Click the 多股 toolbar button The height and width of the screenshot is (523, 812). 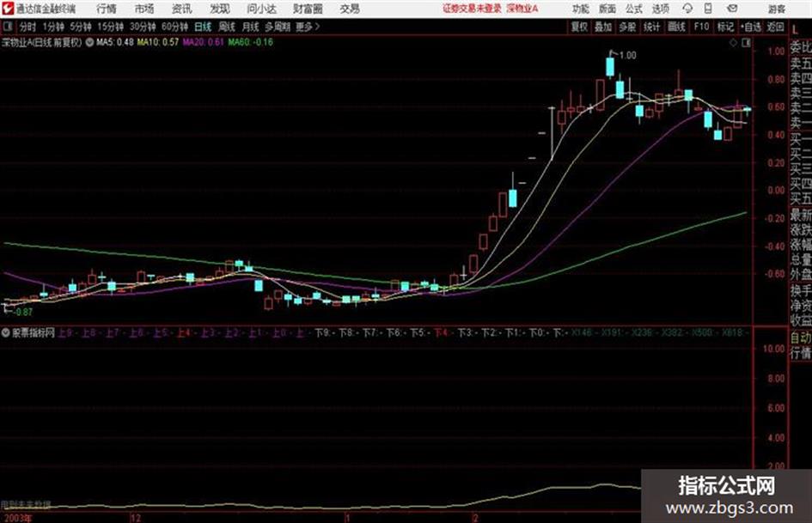(x=627, y=27)
